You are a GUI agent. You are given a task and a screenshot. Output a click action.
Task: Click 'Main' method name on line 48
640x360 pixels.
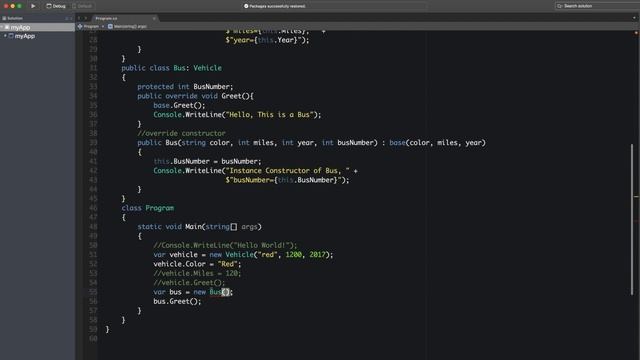(x=193, y=227)
